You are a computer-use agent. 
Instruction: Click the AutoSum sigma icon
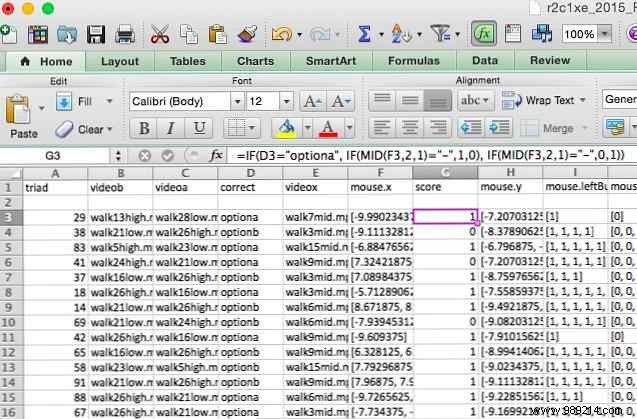click(x=364, y=34)
